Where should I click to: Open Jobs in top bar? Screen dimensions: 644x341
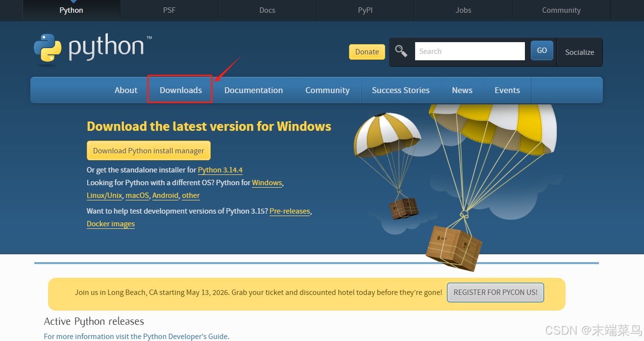(x=463, y=10)
